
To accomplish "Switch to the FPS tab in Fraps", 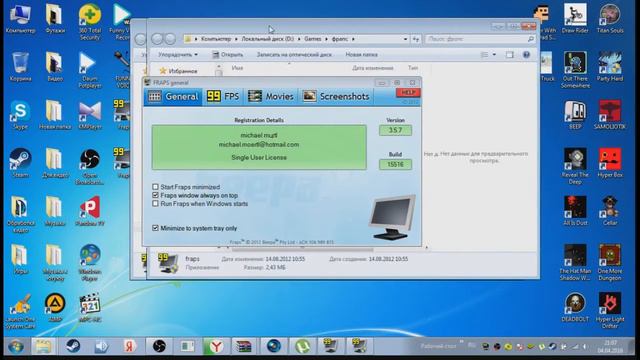I will point(223,97).
